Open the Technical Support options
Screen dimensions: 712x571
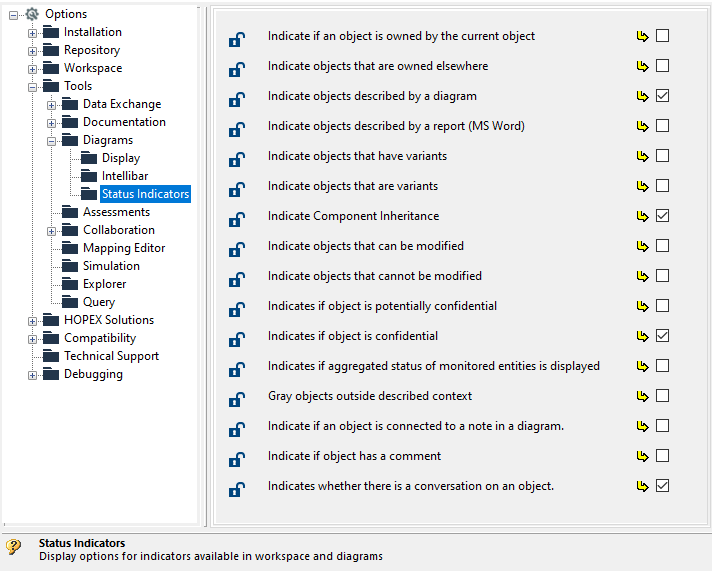coord(111,356)
